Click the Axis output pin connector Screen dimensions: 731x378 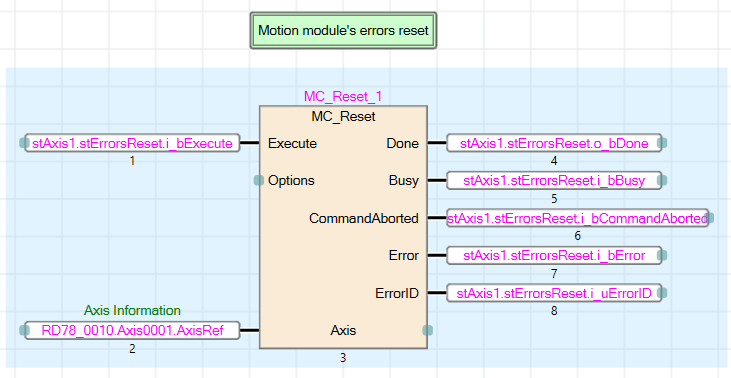coord(428,330)
